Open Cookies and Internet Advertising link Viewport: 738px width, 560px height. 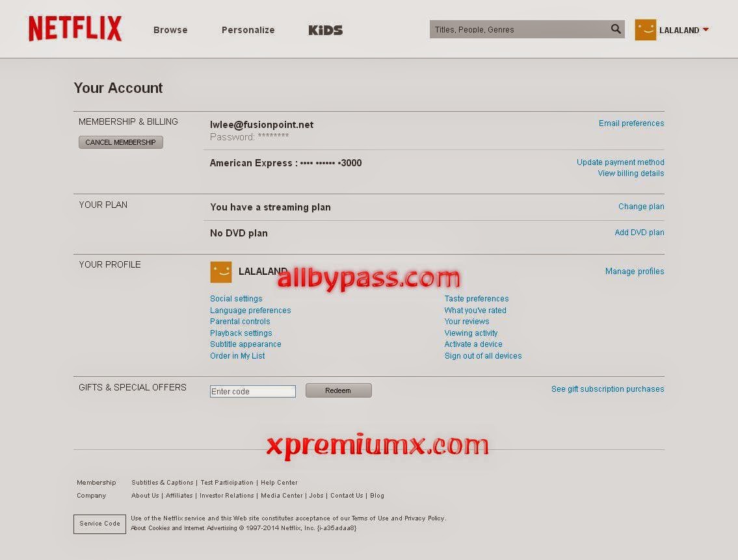pos(192,528)
